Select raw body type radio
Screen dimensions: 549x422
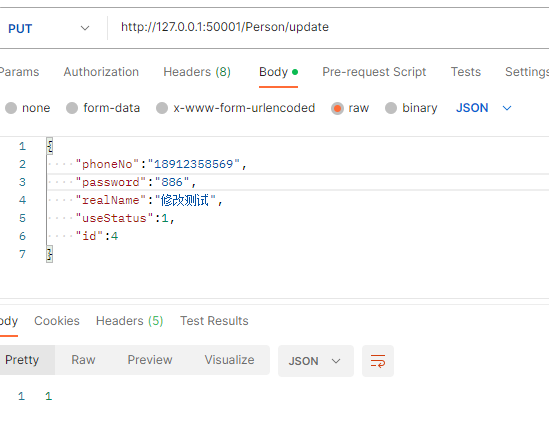pyautogui.click(x=337, y=108)
